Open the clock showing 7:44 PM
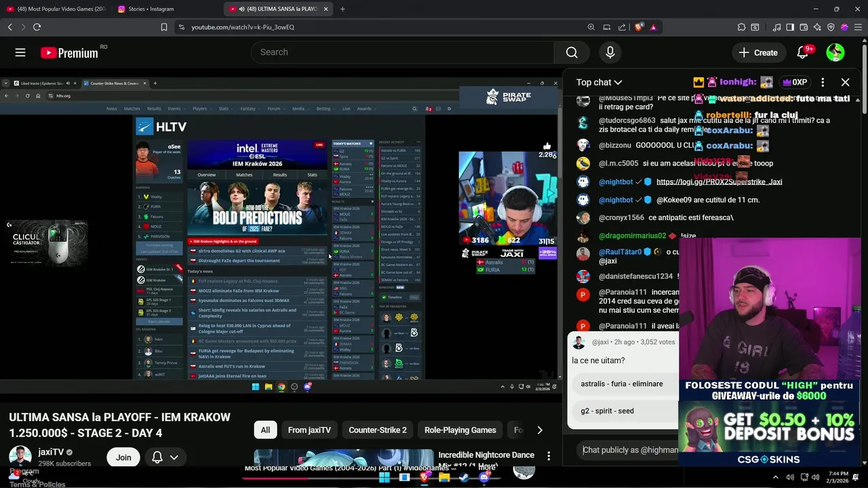868x488 pixels. click(838, 477)
